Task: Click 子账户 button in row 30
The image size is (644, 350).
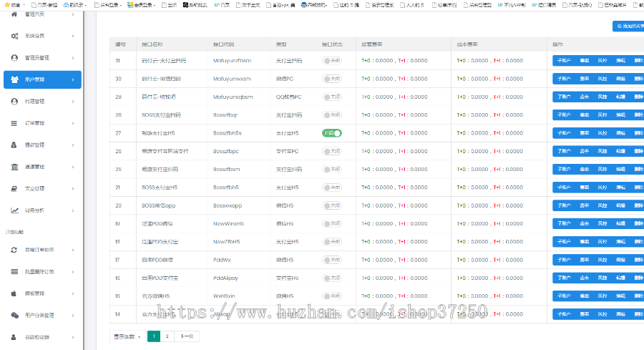Action: click(x=564, y=79)
